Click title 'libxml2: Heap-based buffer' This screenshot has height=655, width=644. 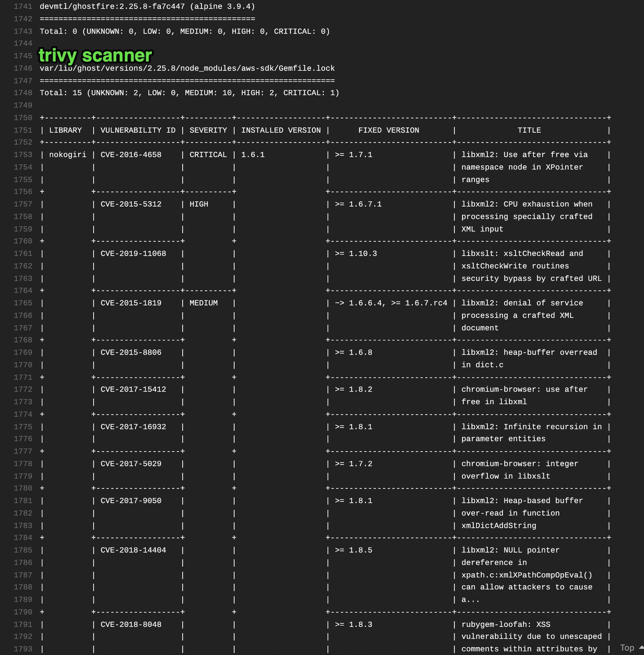pyautogui.click(x=522, y=501)
